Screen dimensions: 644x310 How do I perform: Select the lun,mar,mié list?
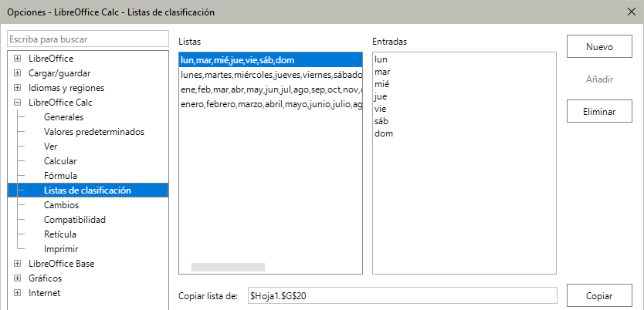271,60
